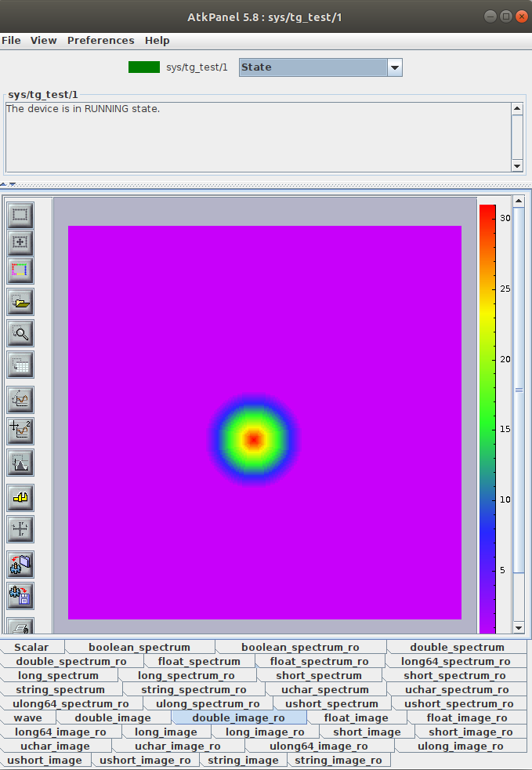Image resolution: width=532 pixels, height=770 pixels.
Task: Click image viewer scrollbar down arrow
Action: point(519,627)
